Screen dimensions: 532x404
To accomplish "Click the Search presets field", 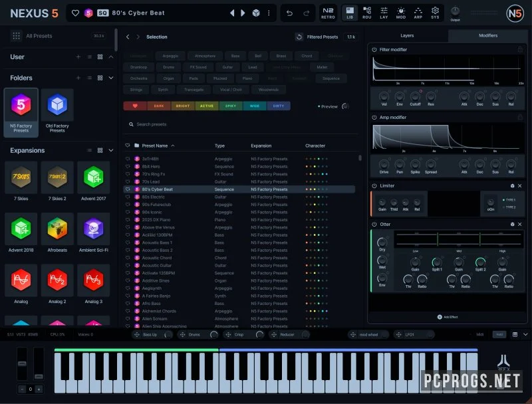I will (241, 124).
